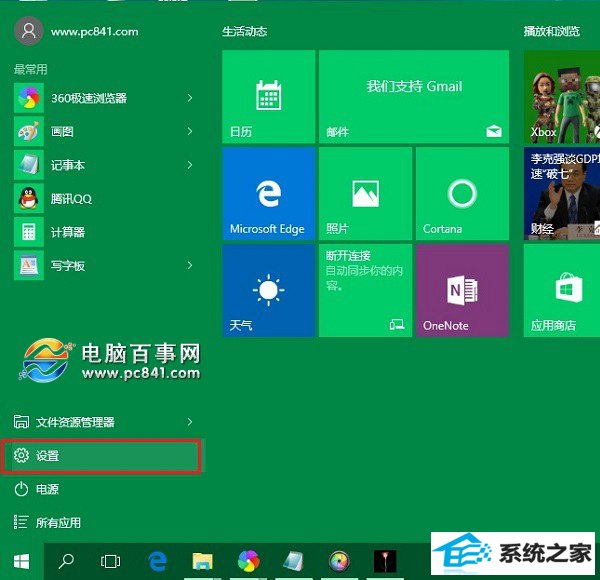Launch Microsoft Edge tile

click(269, 194)
